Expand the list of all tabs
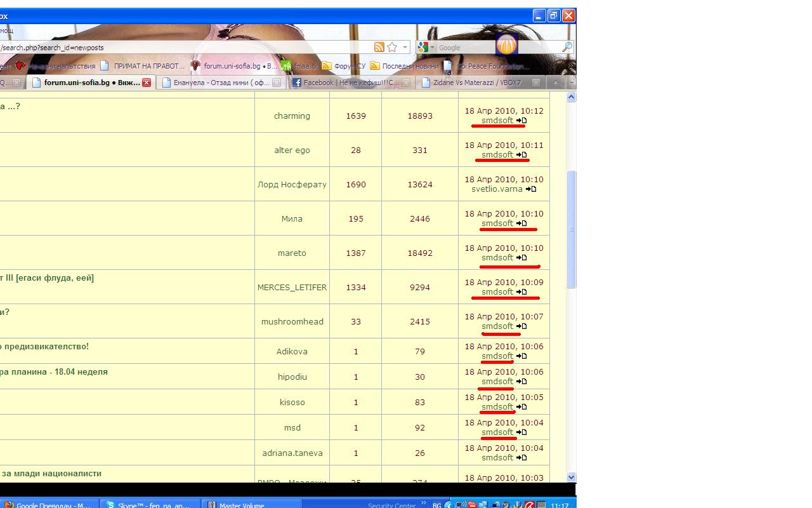812x508 pixels. tap(572, 83)
